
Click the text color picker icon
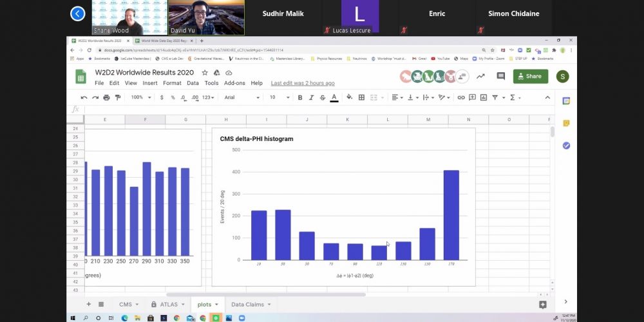point(334,97)
